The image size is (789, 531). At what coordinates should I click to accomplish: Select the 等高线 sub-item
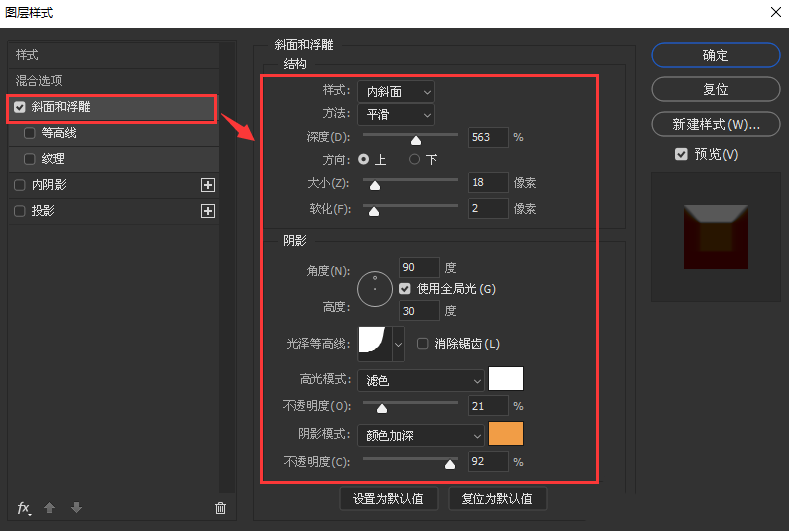(x=114, y=133)
